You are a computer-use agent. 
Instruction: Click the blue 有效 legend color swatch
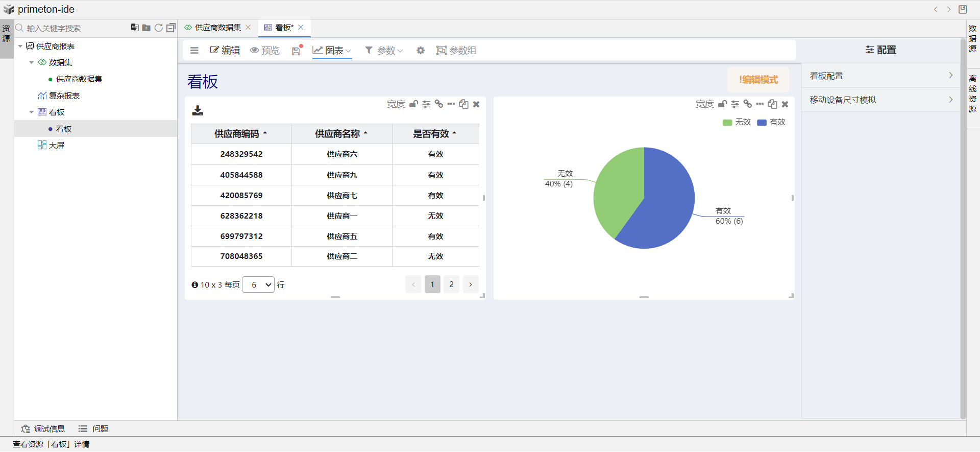pos(762,123)
